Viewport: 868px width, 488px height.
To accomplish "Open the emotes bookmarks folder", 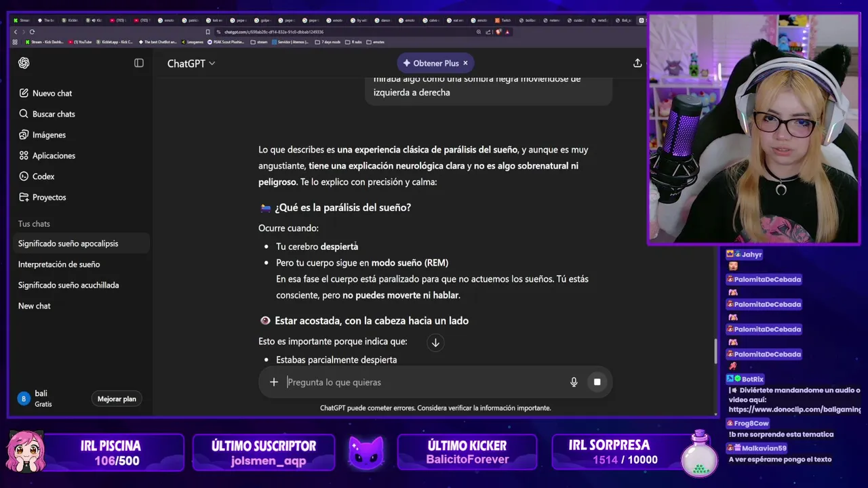I will coord(376,42).
